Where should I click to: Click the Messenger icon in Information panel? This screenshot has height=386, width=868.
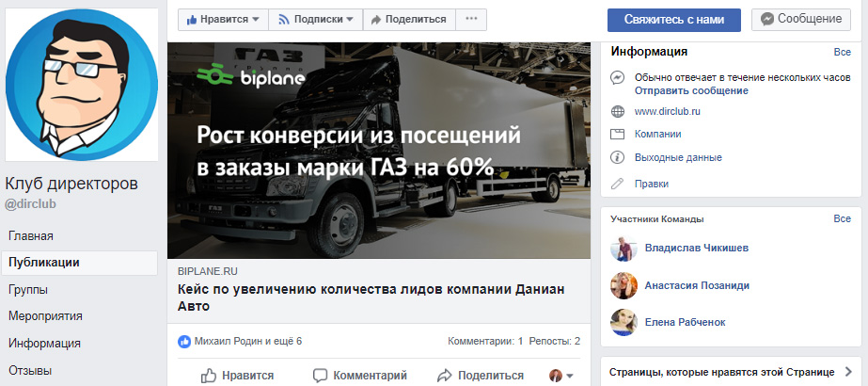pos(617,77)
